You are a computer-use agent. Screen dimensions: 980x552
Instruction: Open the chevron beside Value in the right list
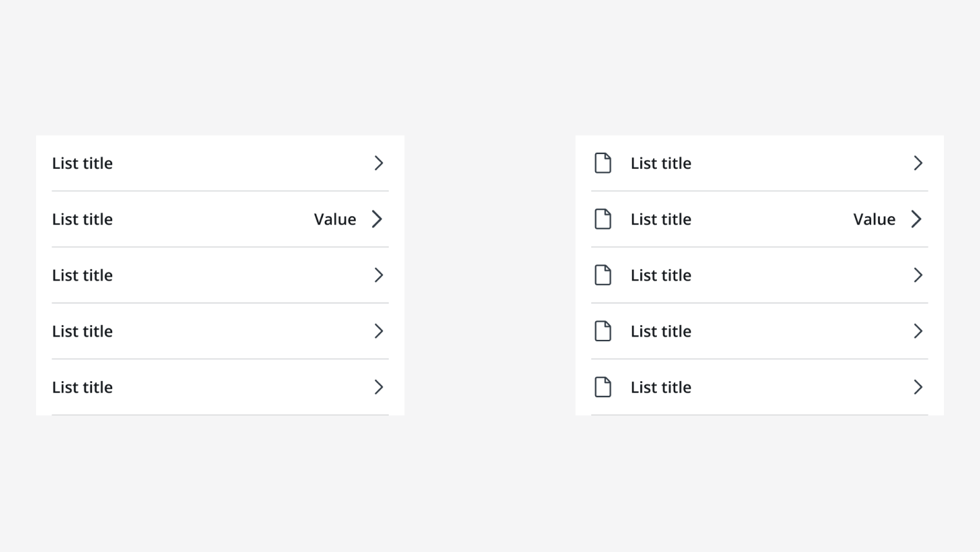tap(916, 219)
